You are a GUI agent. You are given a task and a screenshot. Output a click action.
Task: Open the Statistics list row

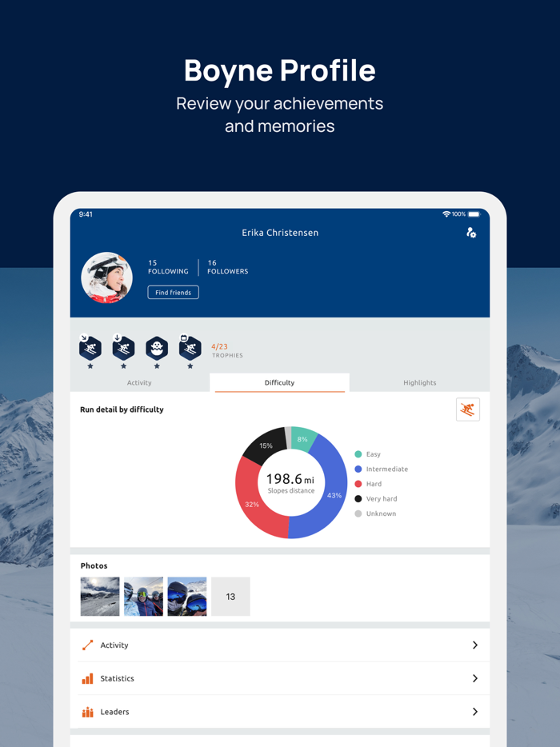[x=280, y=678]
